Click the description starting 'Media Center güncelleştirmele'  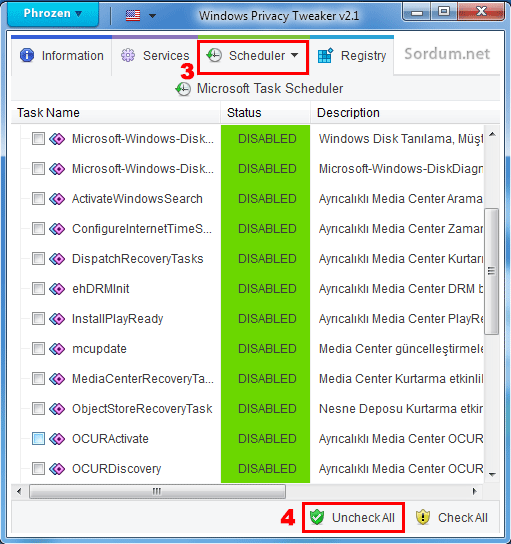point(401,349)
